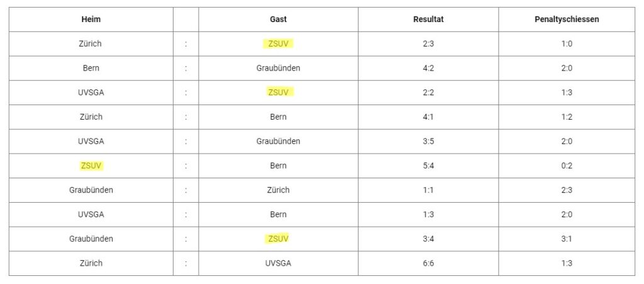Click the highlighted ZSUV in Heim column

click(91, 166)
